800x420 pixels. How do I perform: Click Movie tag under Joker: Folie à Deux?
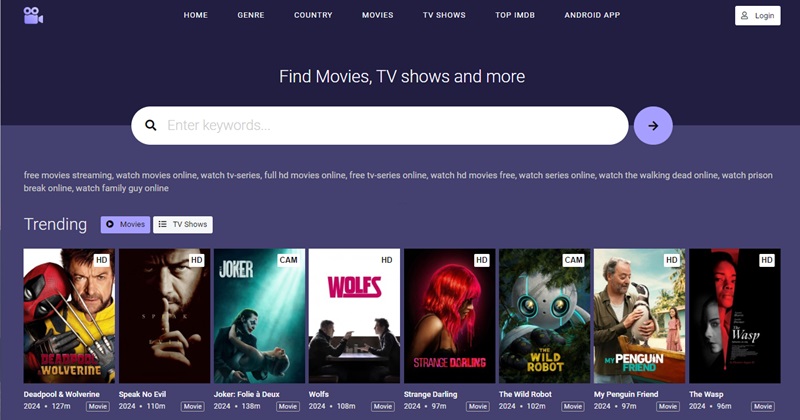point(288,407)
